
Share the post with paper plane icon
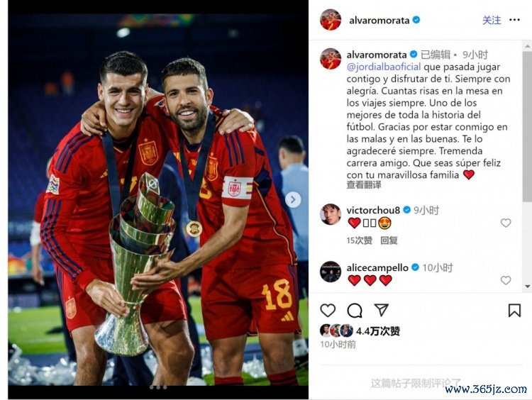point(381,310)
